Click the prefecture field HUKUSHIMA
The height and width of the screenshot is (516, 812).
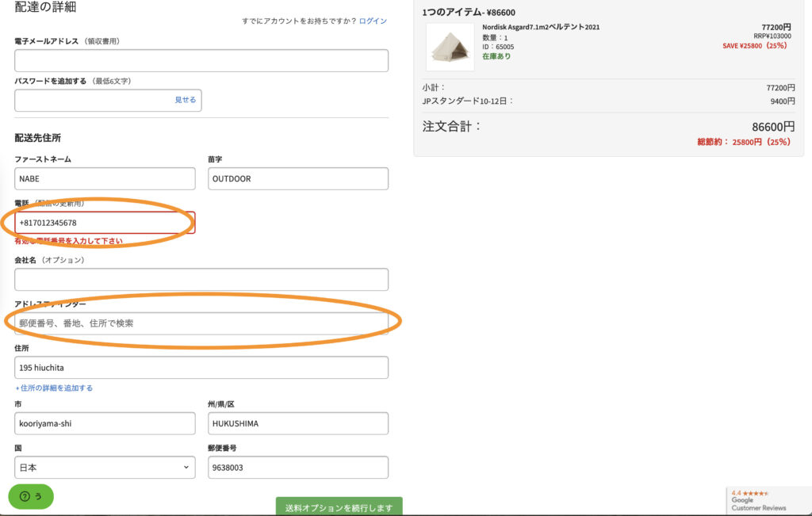point(298,423)
